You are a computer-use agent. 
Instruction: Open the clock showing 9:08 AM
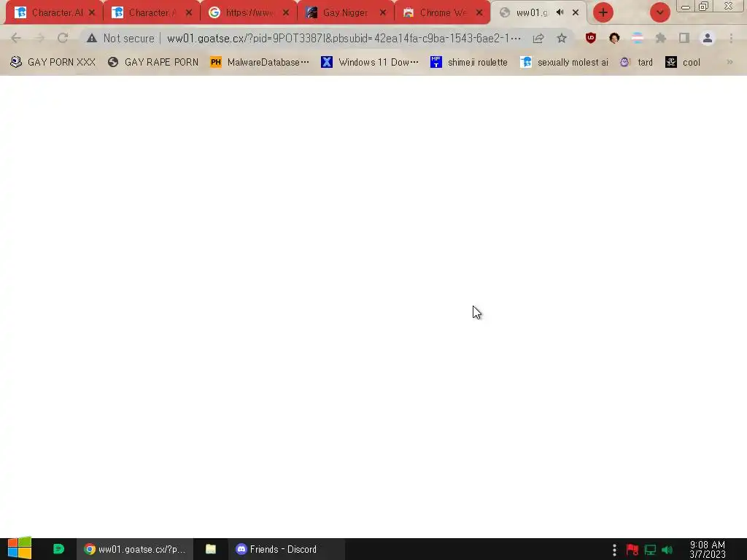708,550
